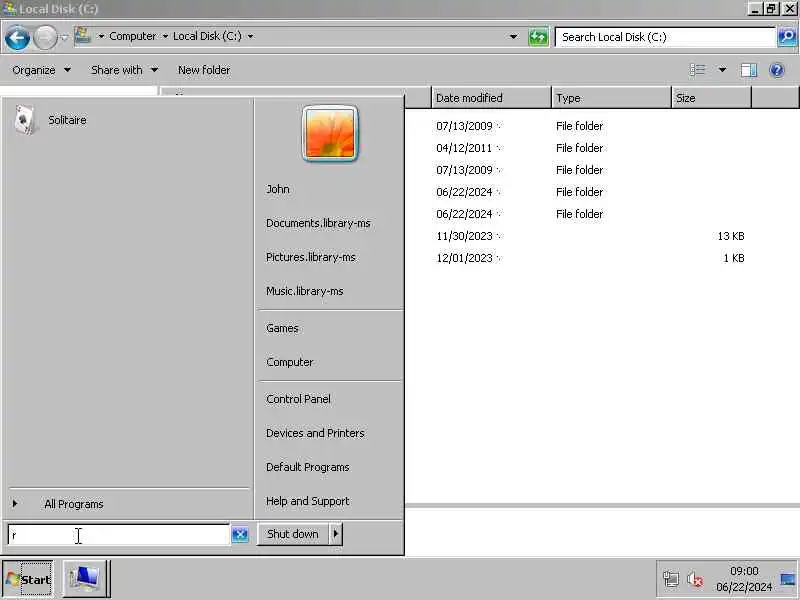The image size is (800, 600).
Task: Expand the arrow after Local Disk (C:)
Action: (x=251, y=36)
